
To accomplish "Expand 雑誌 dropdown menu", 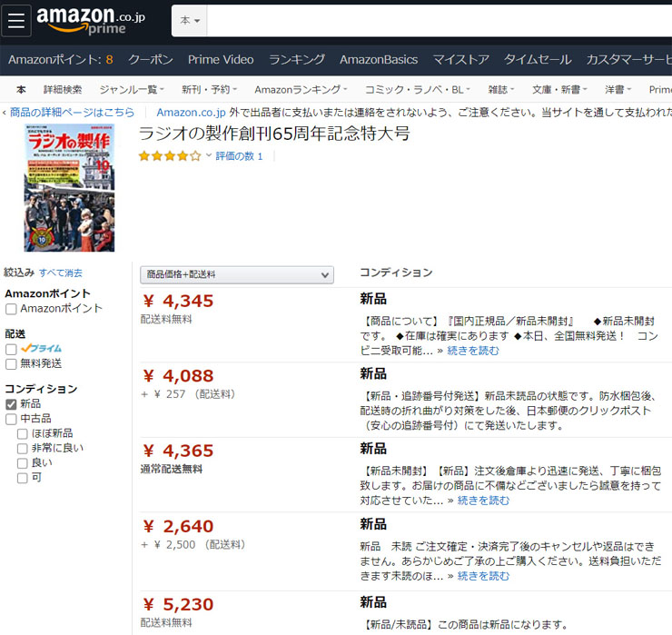I will coord(501,90).
